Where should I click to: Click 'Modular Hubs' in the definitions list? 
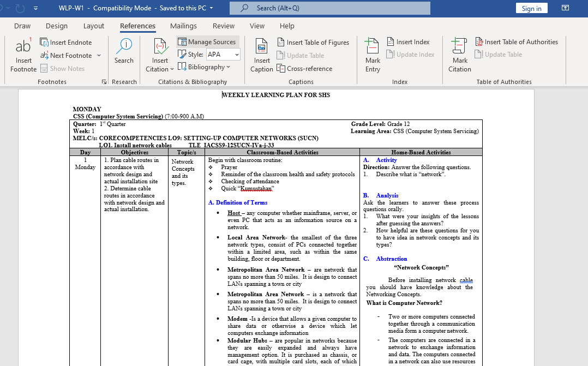tap(247, 340)
